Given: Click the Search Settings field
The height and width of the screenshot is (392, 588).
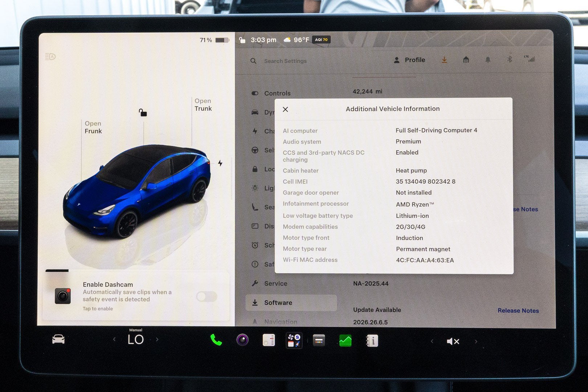Looking at the screenshot, I should pyautogui.click(x=285, y=61).
